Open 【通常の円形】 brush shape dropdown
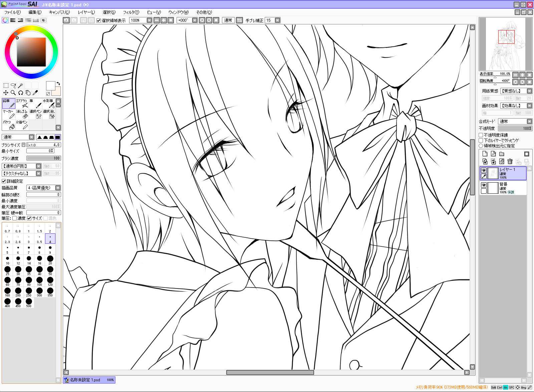534x392 pixels. point(38,166)
